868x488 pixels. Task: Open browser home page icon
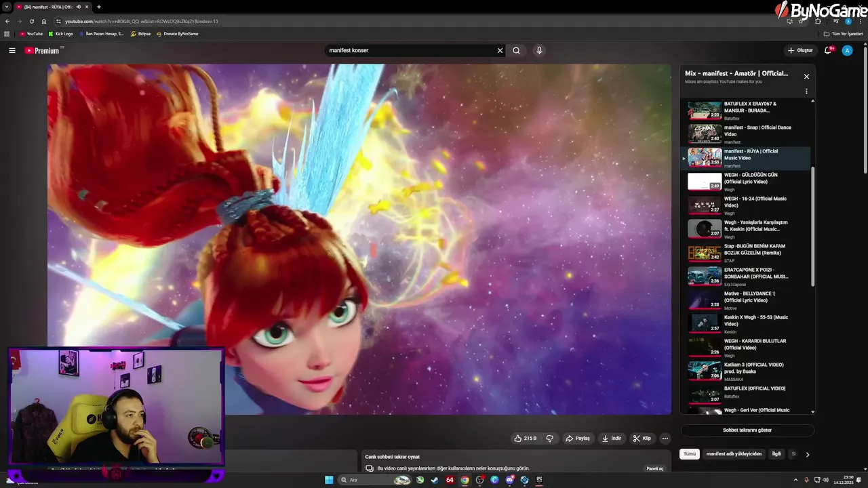coord(44,21)
